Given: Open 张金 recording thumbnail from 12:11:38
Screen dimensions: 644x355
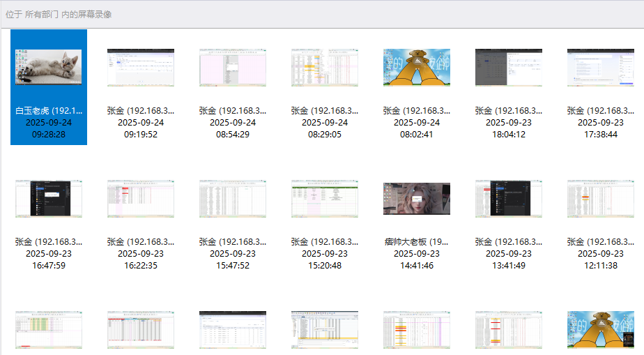Looking at the screenshot, I should pyautogui.click(x=601, y=199).
